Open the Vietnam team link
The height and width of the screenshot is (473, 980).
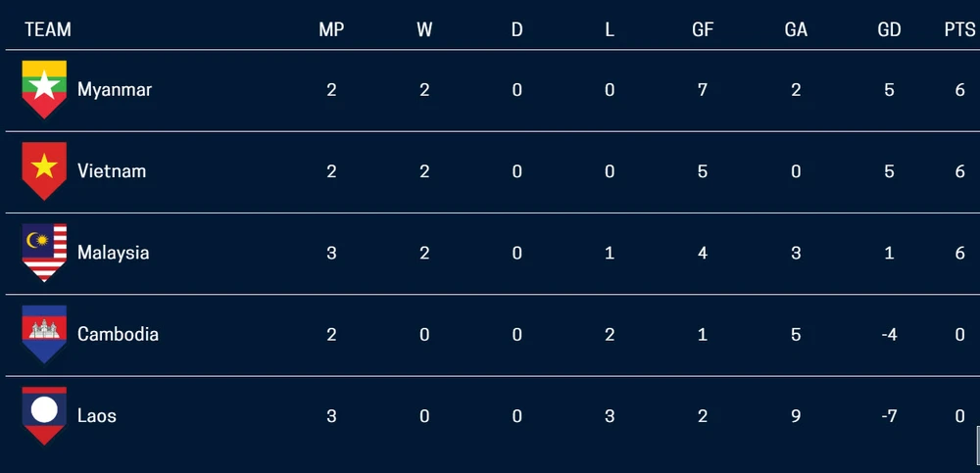tap(112, 170)
